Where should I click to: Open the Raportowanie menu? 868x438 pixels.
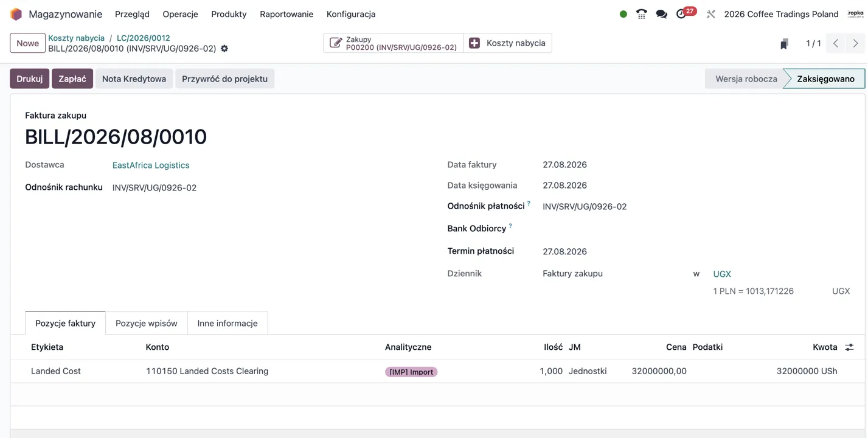(x=286, y=14)
